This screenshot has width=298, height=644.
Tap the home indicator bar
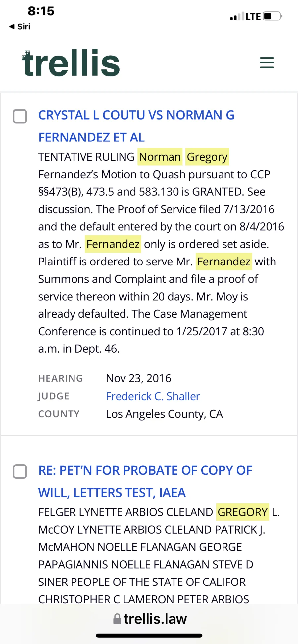pos(149,635)
